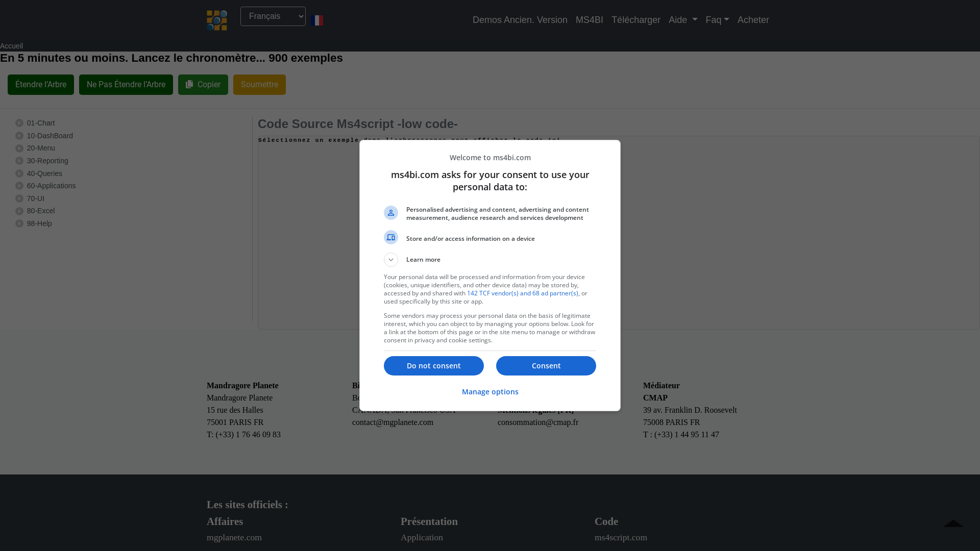Viewport: 980px width, 551px height.
Task: Click the MS4BI logo icon
Action: pos(216,20)
